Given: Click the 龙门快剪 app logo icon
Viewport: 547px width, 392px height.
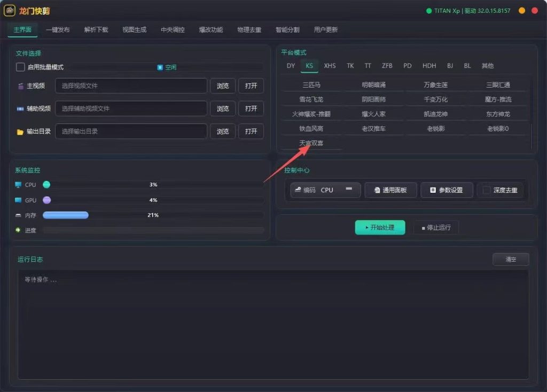Looking at the screenshot, I should (10, 11).
